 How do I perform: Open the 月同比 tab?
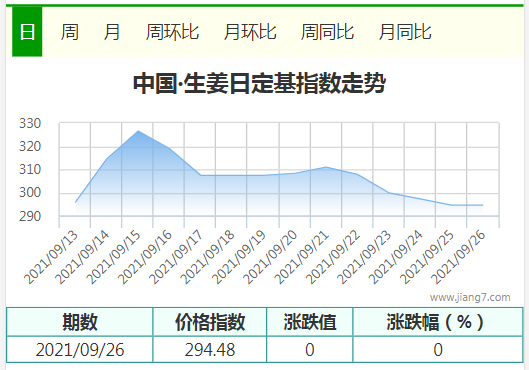(x=405, y=32)
